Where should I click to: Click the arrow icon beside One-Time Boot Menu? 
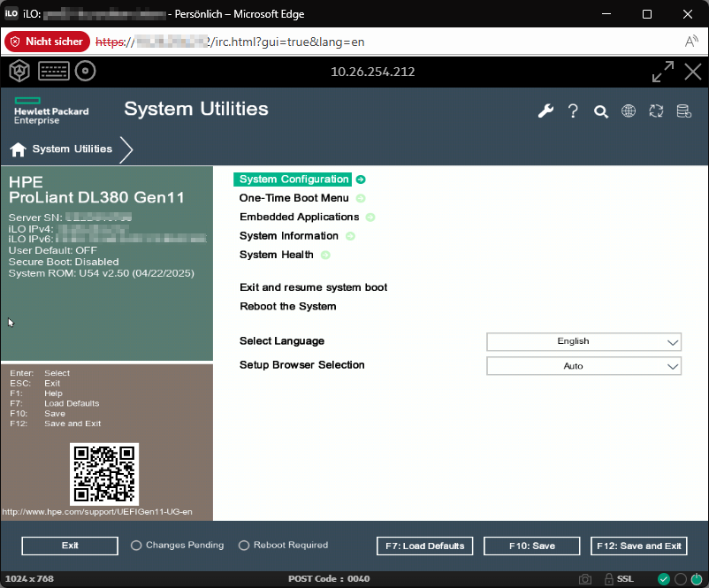click(x=361, y=198)
